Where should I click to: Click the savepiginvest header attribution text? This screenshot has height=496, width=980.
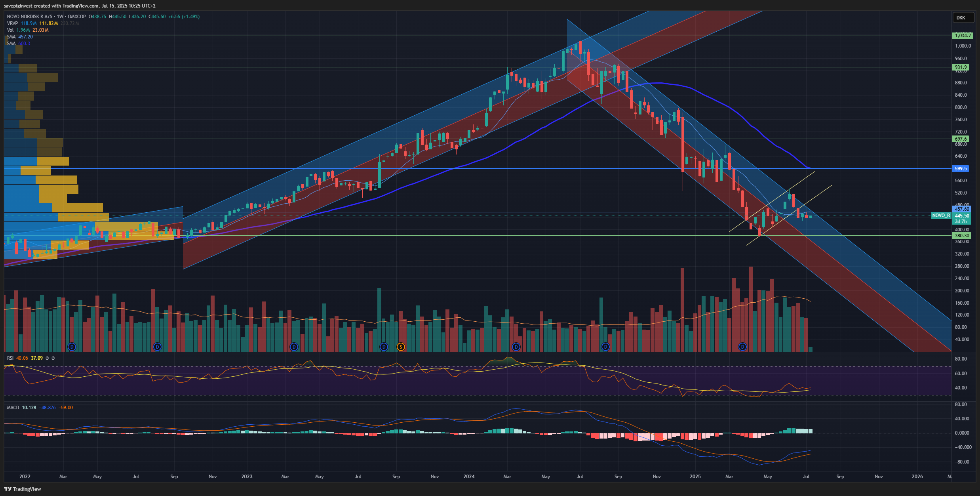[80, 6]
